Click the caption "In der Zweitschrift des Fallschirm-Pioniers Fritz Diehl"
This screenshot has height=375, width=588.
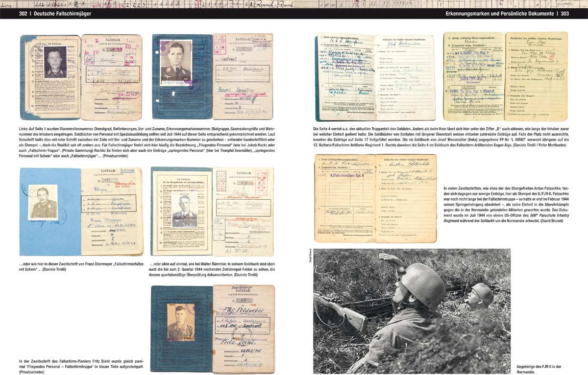(x=82, y=366)
